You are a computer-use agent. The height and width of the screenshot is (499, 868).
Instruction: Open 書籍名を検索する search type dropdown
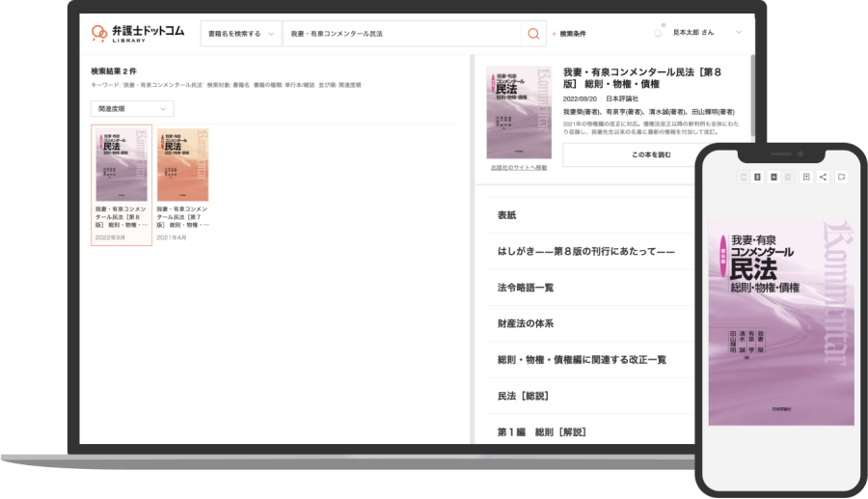(x=241, y=34)
